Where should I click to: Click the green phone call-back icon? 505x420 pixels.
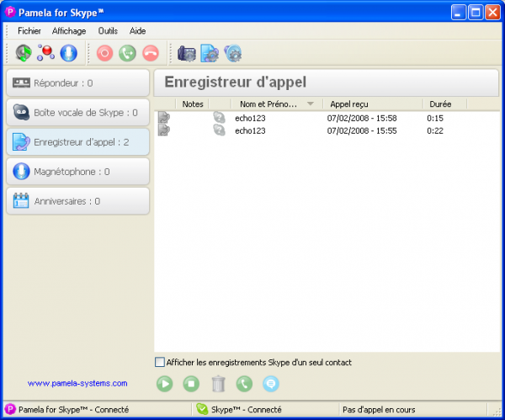click(244, 384)
